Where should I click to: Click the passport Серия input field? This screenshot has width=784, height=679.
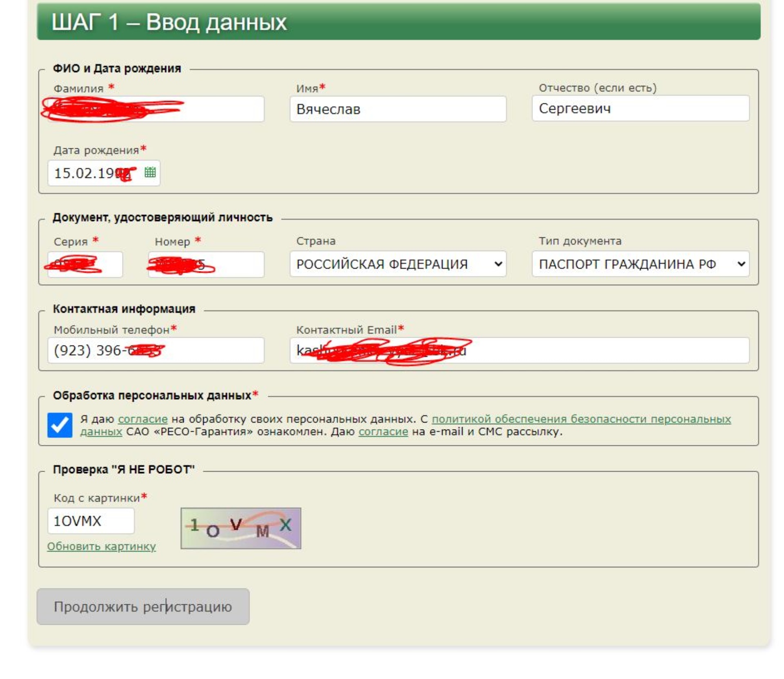coord(85,265)
